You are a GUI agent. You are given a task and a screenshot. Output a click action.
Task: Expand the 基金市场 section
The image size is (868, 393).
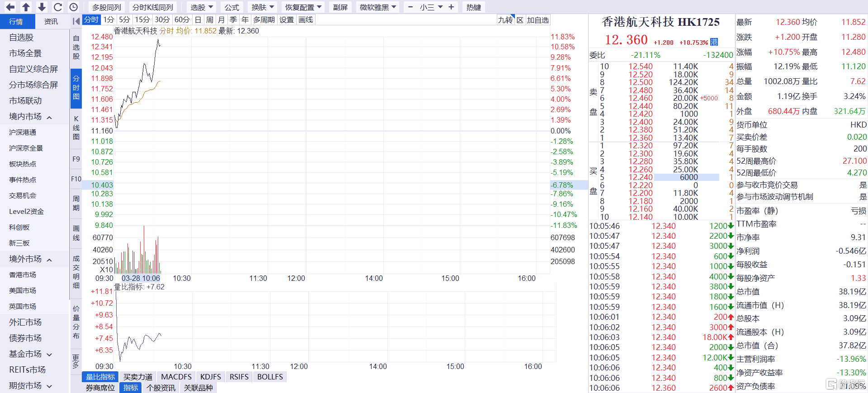[x=49, y=355]
